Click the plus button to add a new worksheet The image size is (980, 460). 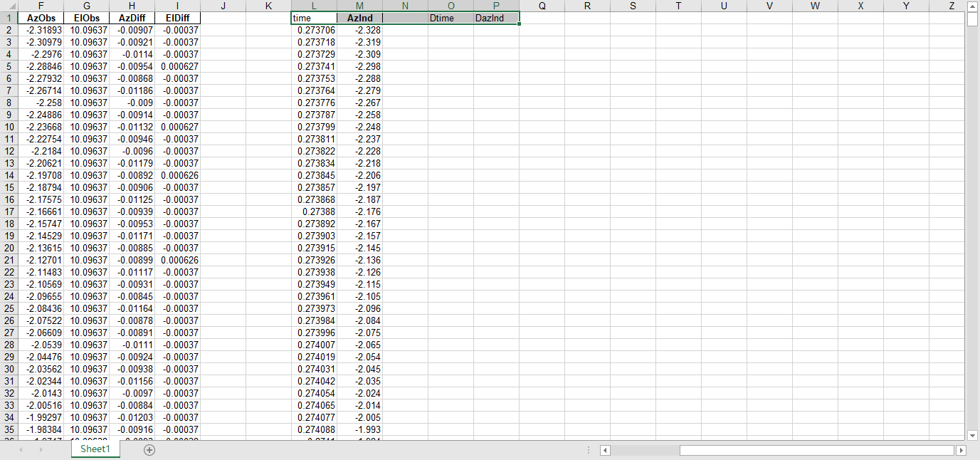pyautogui.click(x=149, y=449)
